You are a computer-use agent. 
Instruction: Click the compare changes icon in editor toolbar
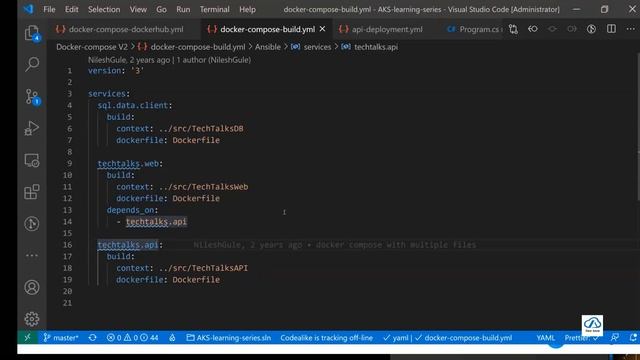coord(513,29)
